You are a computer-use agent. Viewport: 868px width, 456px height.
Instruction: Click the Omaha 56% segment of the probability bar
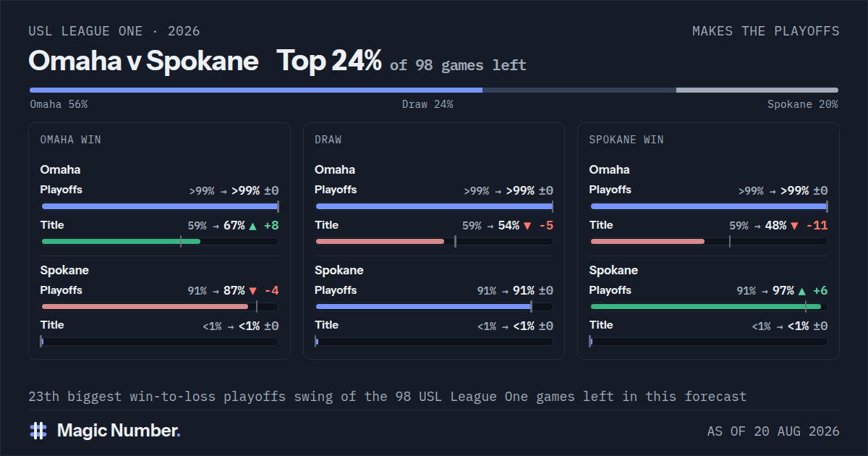(x=256, y=90)
